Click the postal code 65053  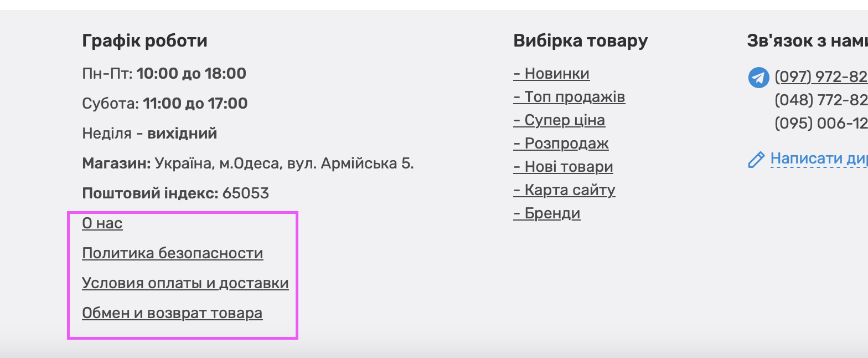(x=245, y=193)
